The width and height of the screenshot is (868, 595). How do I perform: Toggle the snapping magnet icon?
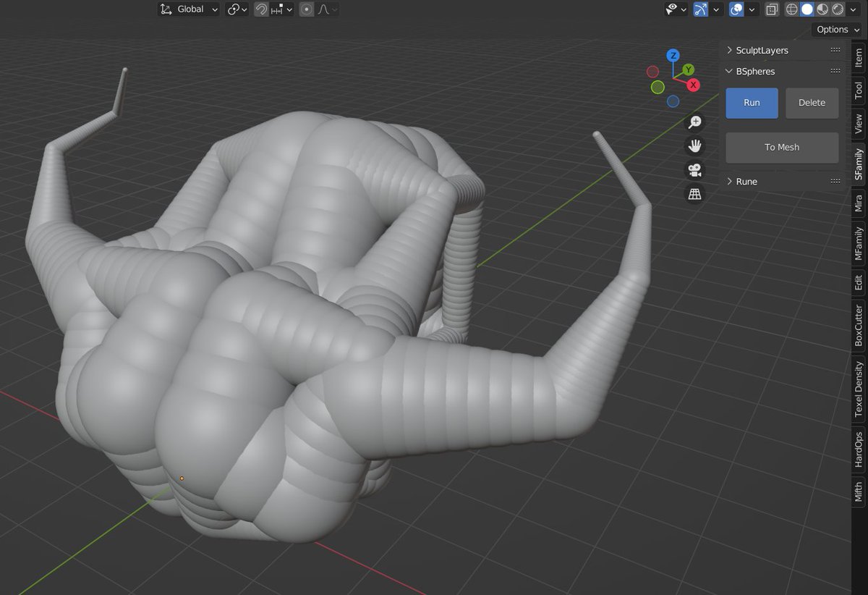pyautogui.click(x=262, y=9)
